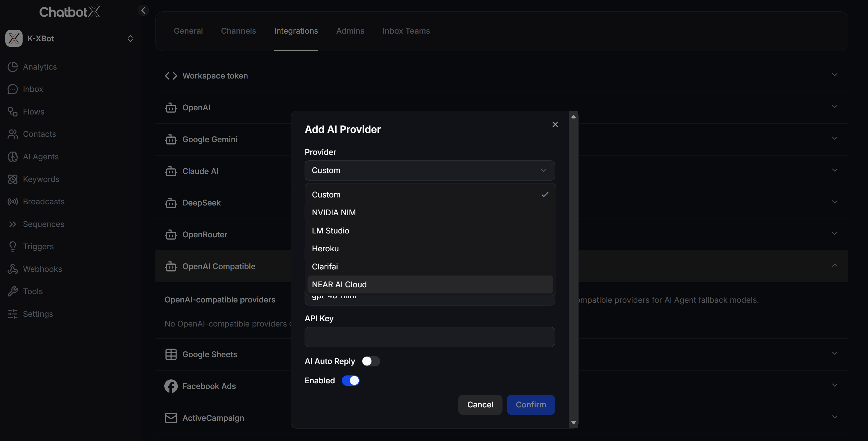Click the Claude AI robot icon

171,171
